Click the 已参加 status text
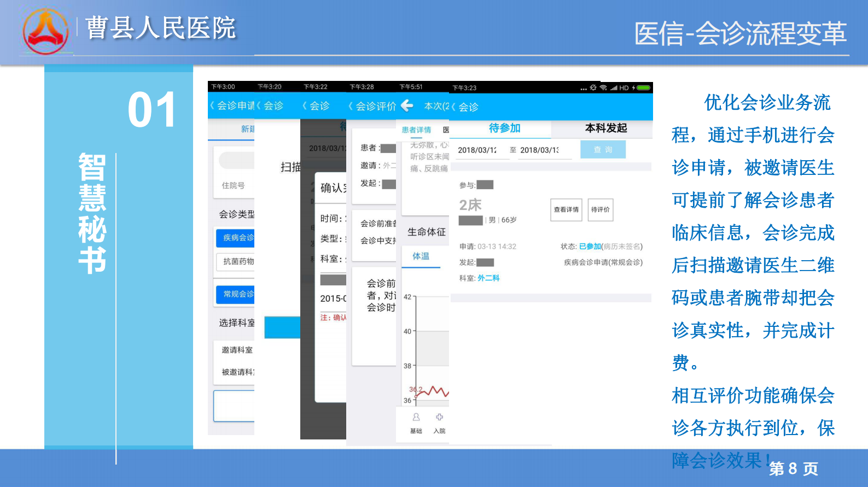The width and height of the screenshot is (868, 487). point(590,247)
